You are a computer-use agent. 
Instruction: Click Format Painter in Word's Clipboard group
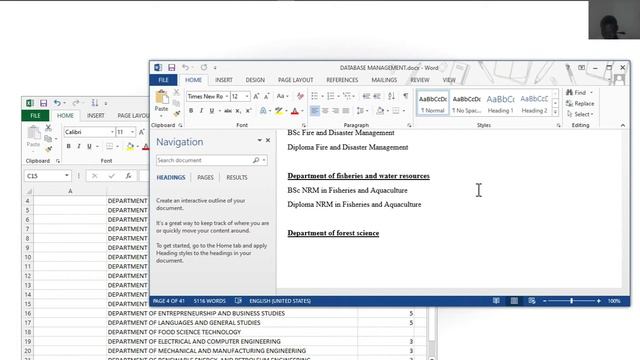177,114
